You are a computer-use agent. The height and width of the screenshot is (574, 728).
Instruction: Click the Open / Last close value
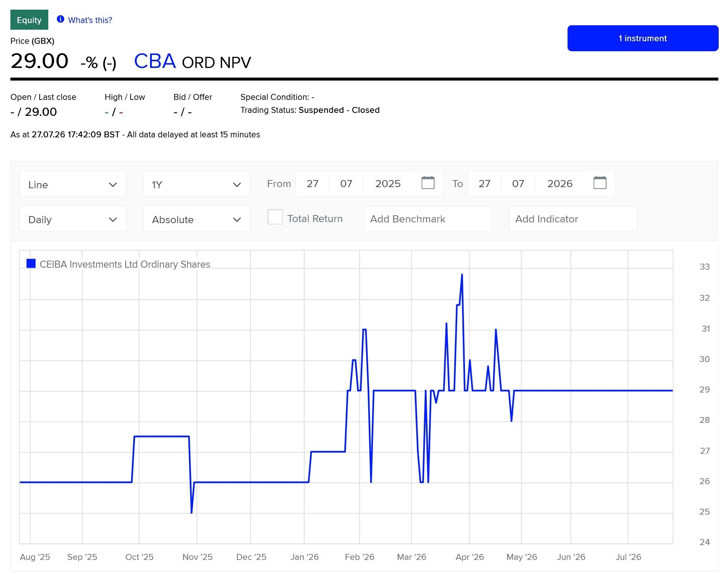pos(33,112)
